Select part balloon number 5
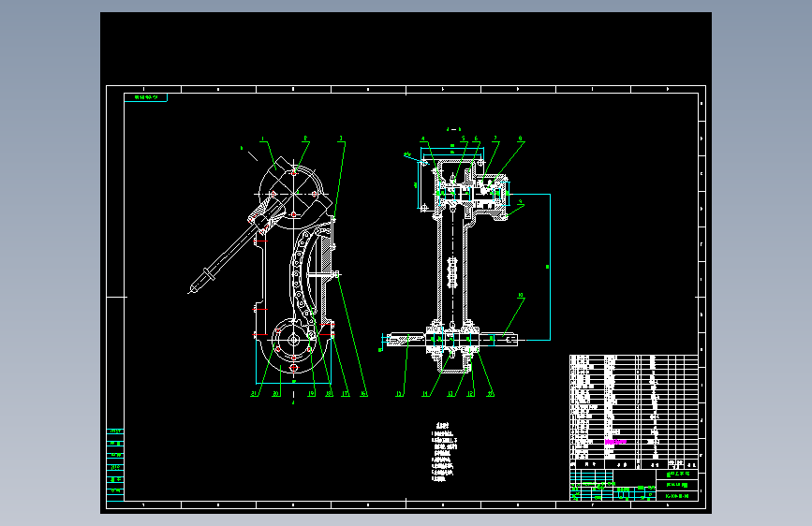This screenshot has height=526, width=812. coord(464,139)
